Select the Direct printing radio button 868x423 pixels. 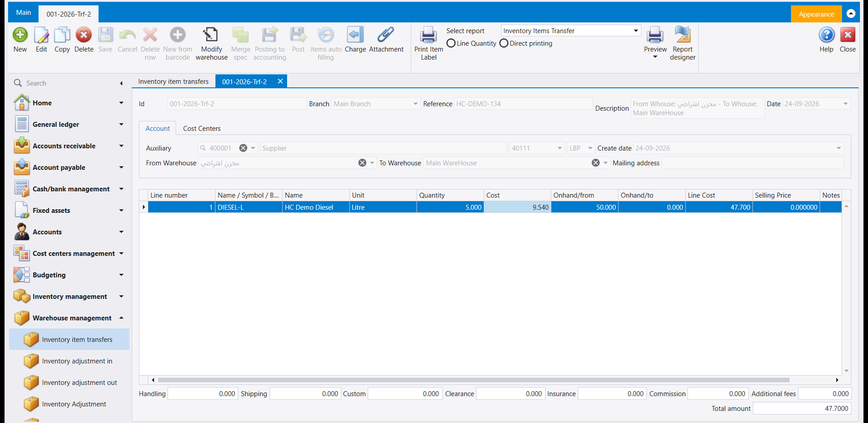(x=504, y=43)
